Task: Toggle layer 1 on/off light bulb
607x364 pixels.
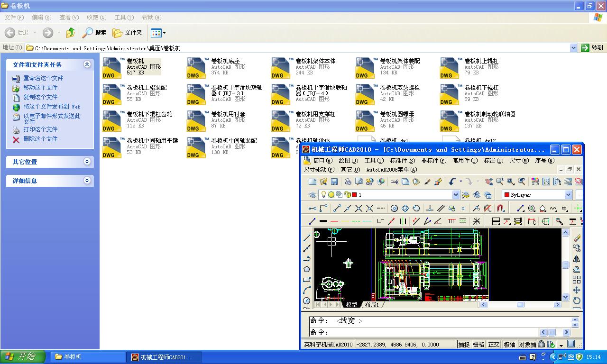Action: coord(324,195)
